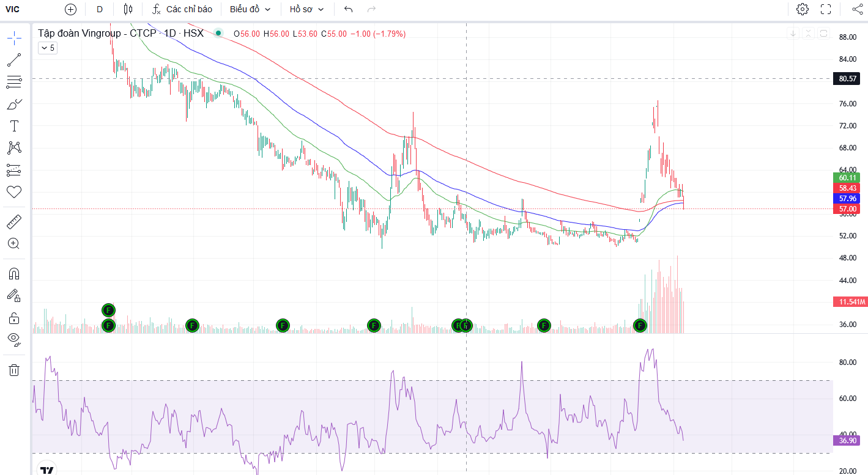Open the Fibonacci and Gann tools
Image resolution: width=868 pixels, height=475 pixels.
coord(14,82)
